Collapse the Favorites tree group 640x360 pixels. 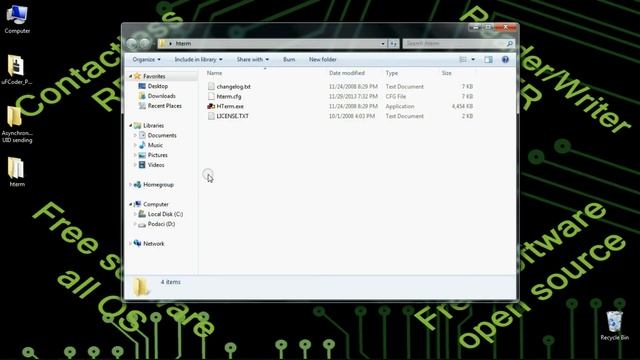(x=131, y=76)
